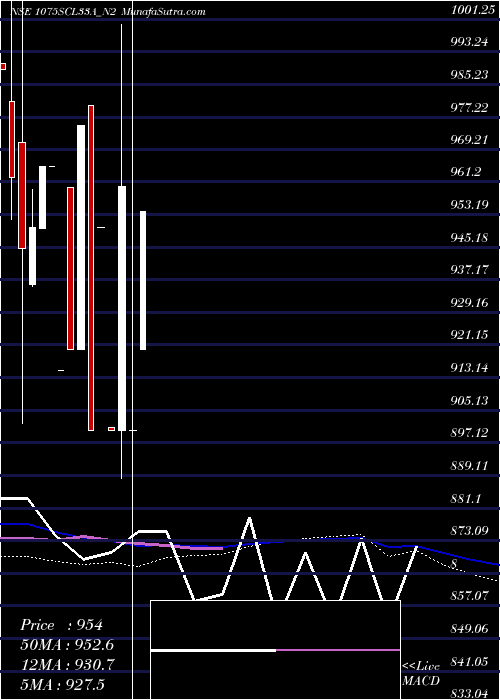Click the 50MA : 952.6 readout
The image size is (500, 700).
pos(67,645)
